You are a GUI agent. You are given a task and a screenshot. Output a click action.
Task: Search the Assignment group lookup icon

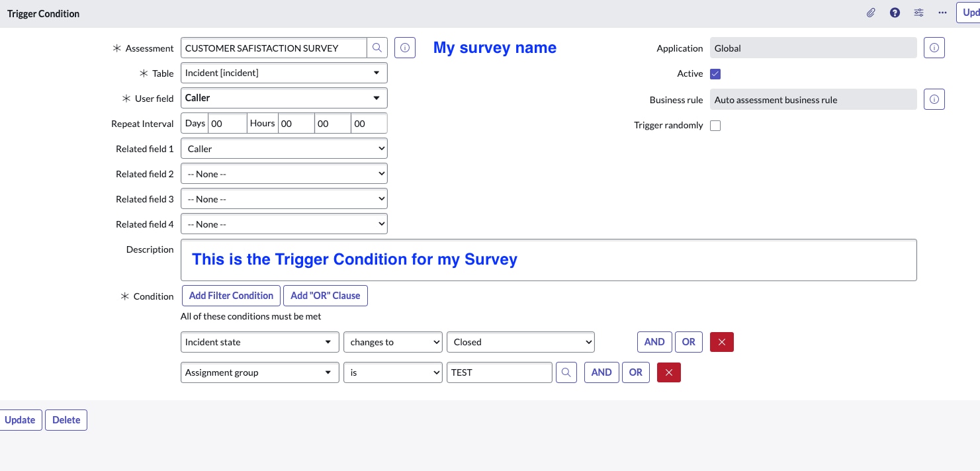[x=566, y=372]
